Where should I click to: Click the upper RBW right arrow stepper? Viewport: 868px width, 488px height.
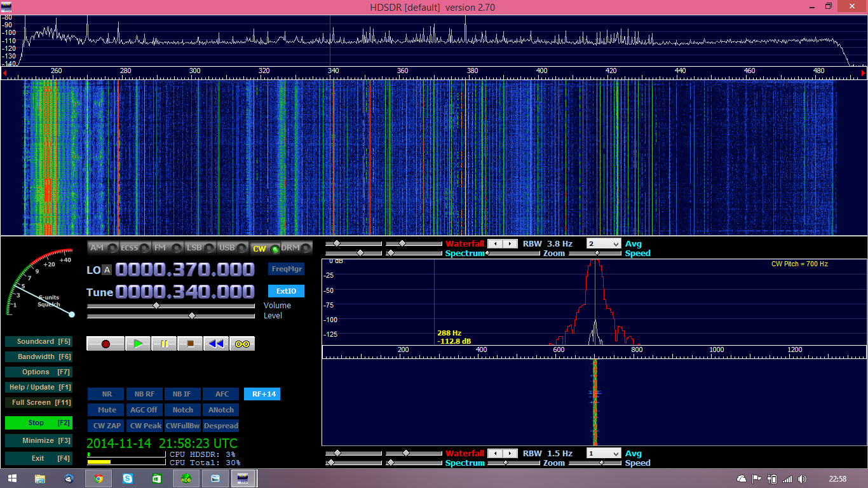512,243
